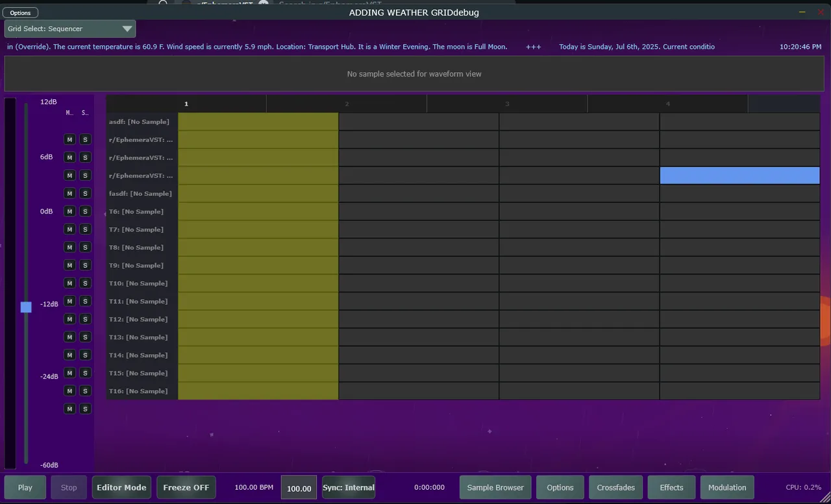The height and width of the screenshot is (504, 831).
Task: Solo the T8 track
Action: point(85,265)
